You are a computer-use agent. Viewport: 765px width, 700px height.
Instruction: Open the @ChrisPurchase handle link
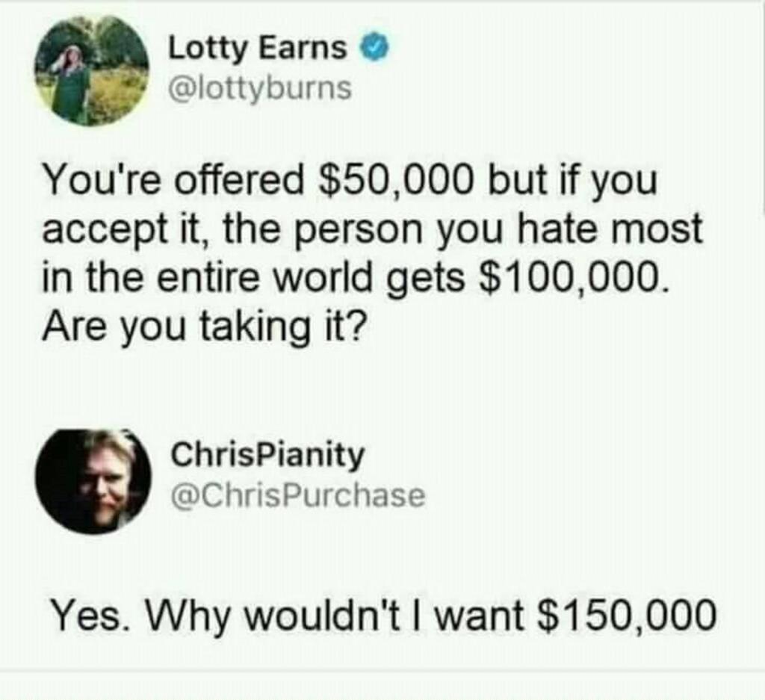pyautogui.click(x=297, y=495)
